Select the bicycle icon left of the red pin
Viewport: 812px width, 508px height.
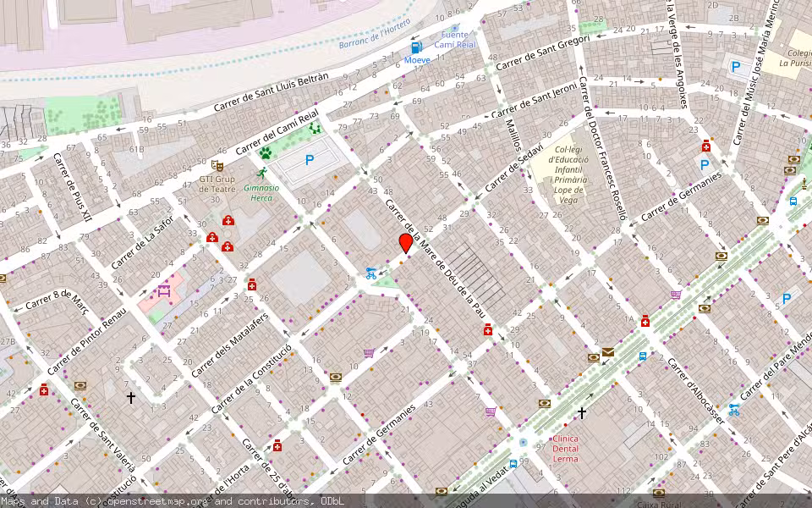[x=370, y=273]
